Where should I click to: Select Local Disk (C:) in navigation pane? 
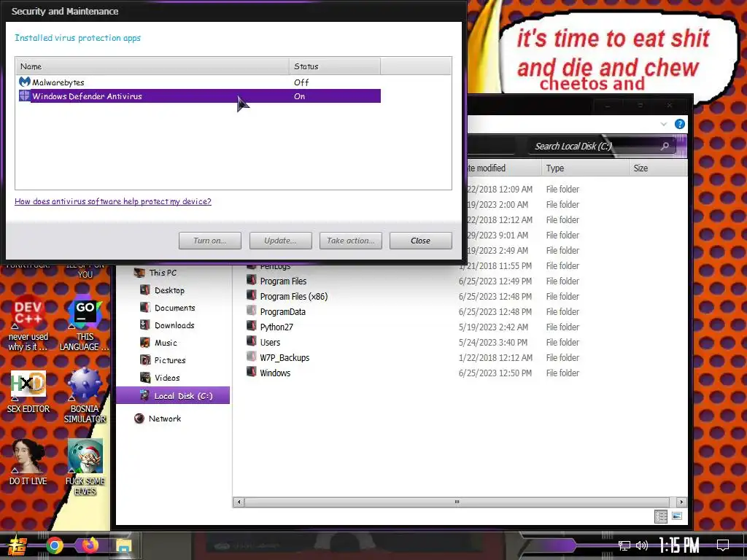[x=173, y=396]
